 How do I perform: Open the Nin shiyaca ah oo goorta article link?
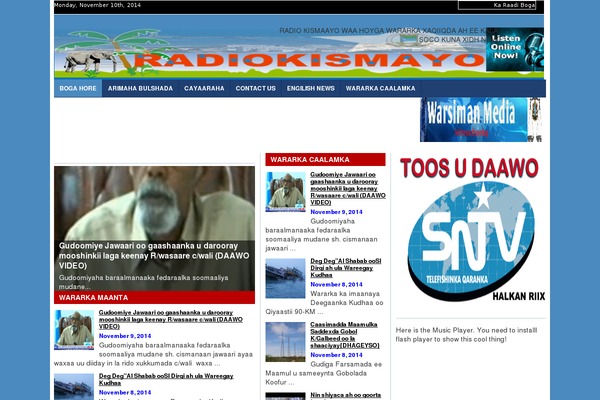(x=346, y=395)
